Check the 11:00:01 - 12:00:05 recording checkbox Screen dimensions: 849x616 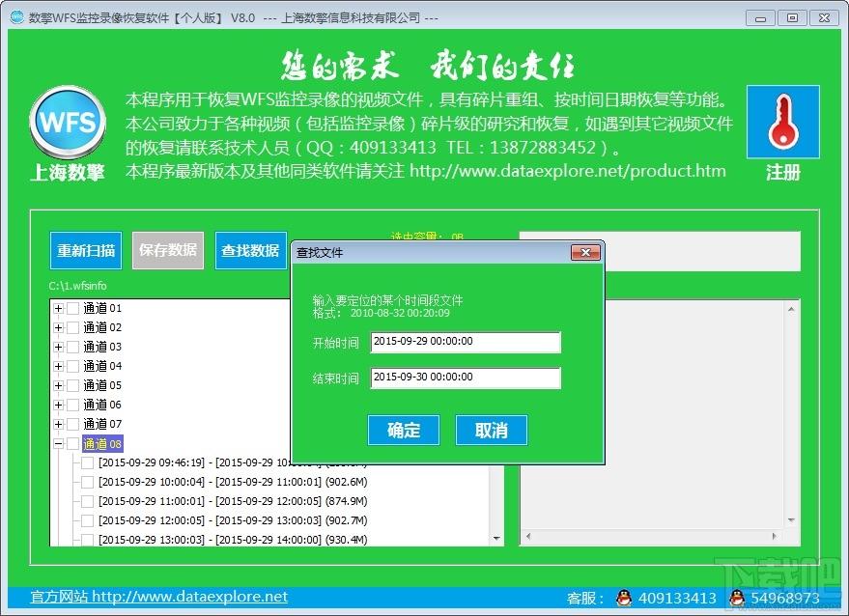[x=87, y=501]
